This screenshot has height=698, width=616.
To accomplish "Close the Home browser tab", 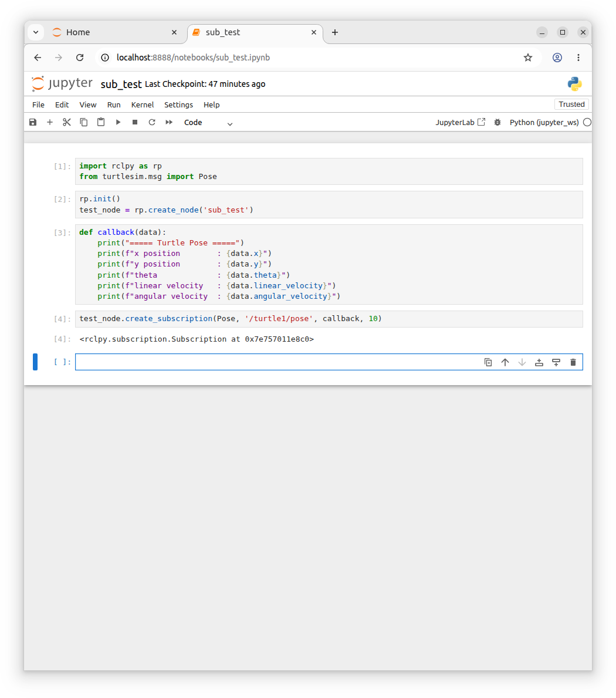I will [x=174, y=32].
